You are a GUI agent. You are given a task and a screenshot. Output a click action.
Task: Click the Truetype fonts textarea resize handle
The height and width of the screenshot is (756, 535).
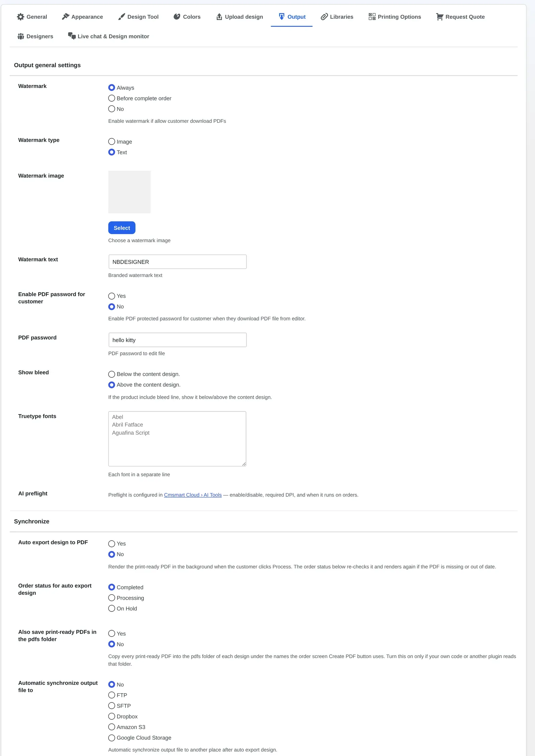coord(244,464)
